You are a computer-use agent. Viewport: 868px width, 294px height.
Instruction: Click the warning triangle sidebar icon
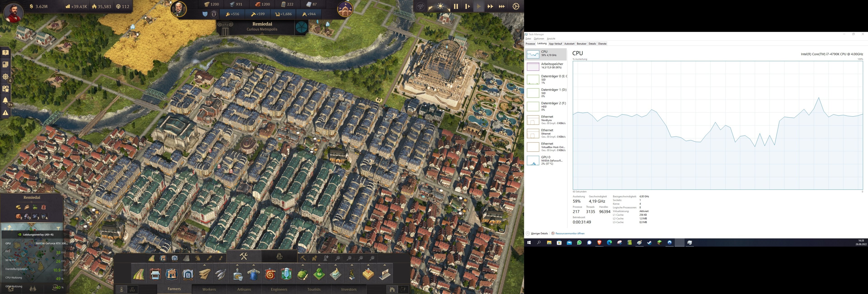click(x=5, y=113)
